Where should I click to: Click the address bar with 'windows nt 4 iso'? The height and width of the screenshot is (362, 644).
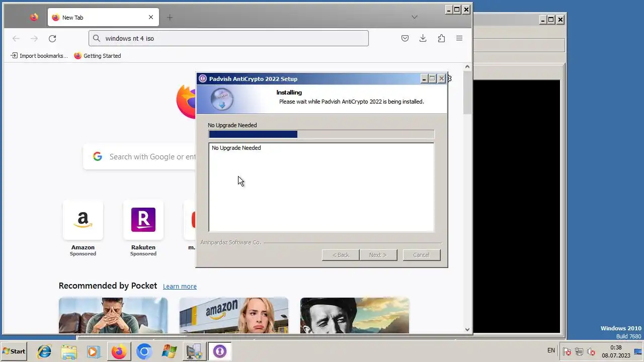228,38
